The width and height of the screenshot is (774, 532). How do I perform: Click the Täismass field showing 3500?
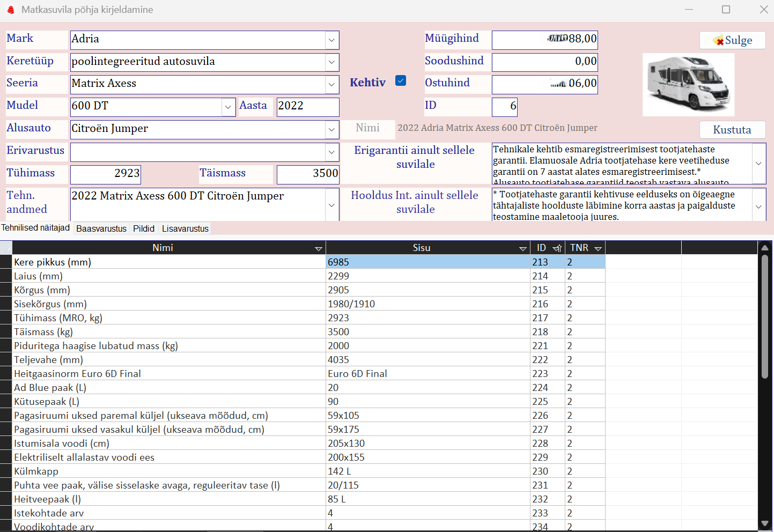[308, 174]
